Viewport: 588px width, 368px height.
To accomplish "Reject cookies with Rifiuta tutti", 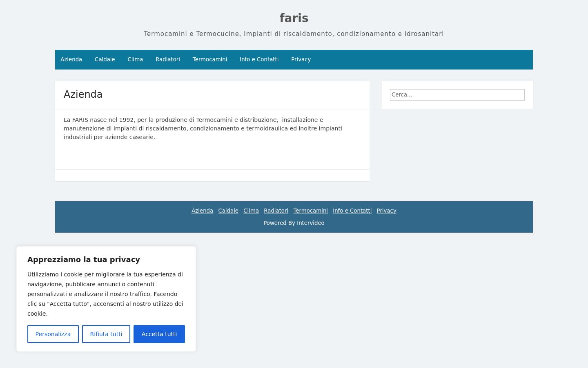I will pos(106,334).
